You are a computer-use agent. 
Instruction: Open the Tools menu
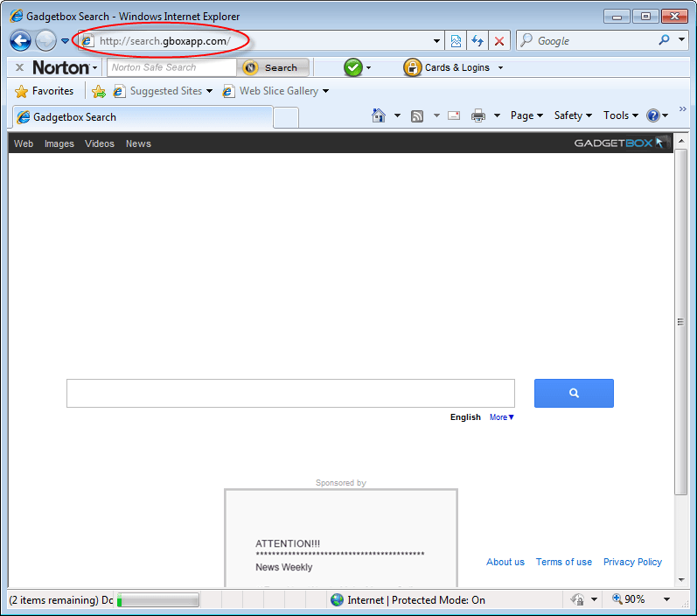point(621,115)
